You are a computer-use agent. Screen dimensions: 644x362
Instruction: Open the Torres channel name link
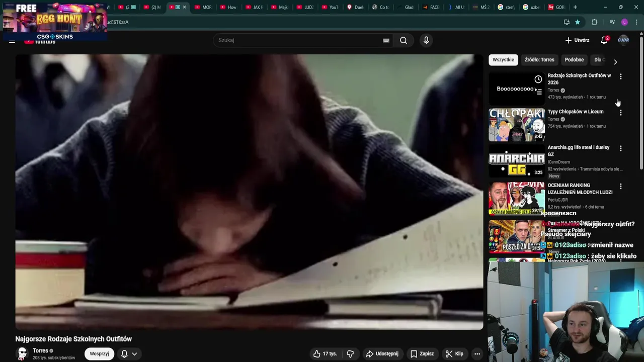coord(40,351)
